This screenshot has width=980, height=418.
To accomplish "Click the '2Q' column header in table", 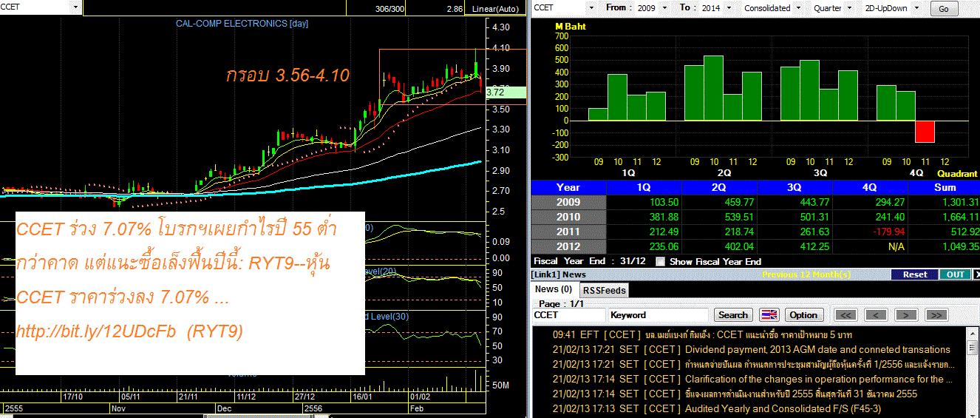I will [718, 187].
